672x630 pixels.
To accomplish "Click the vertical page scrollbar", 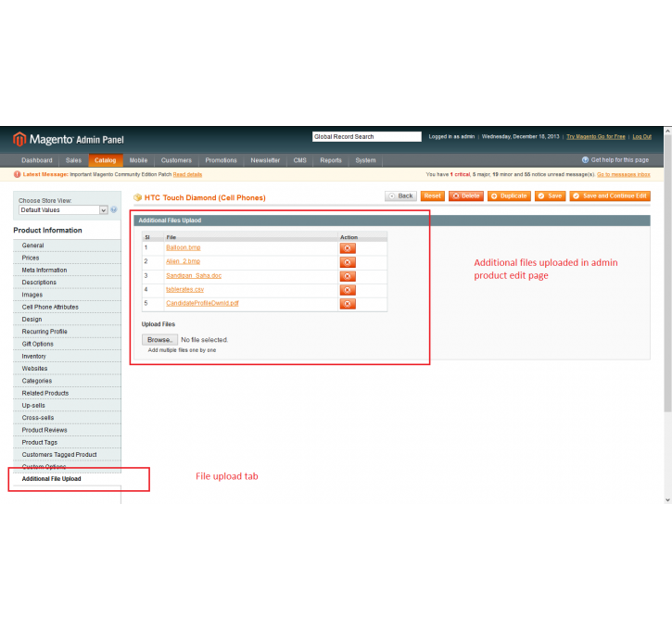I will coord(667,274).
